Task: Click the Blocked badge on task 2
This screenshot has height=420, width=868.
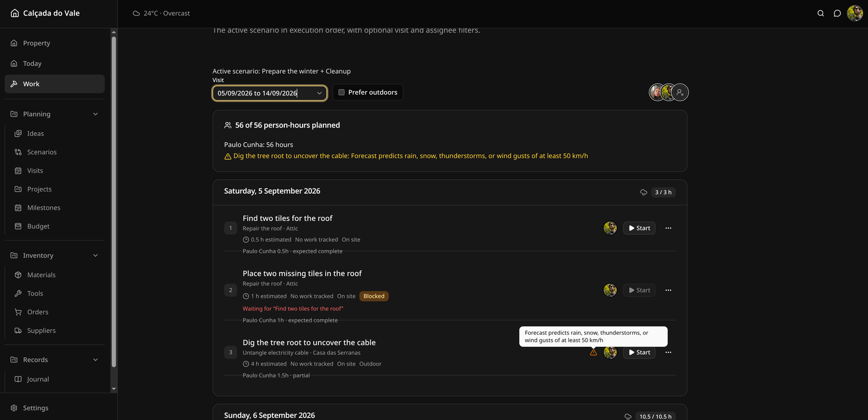Action: coord(374,296)
